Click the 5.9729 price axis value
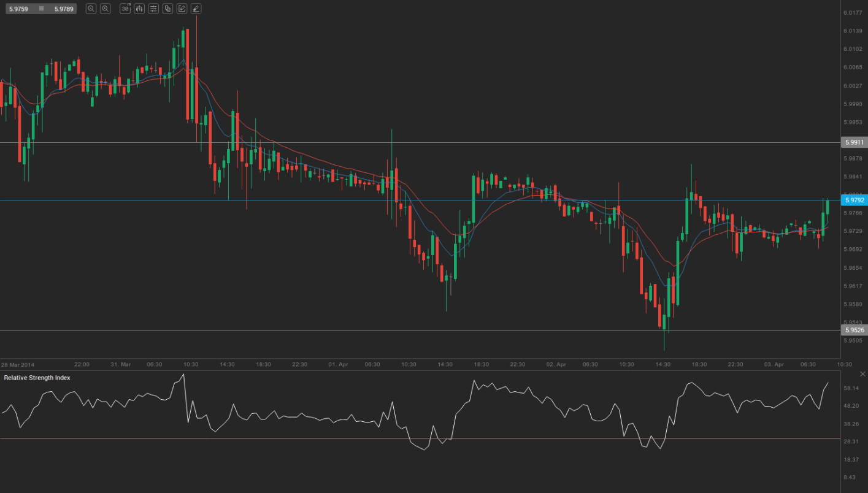Image resolution: width=868 pixels, height=493 pixels. (853, 231)
